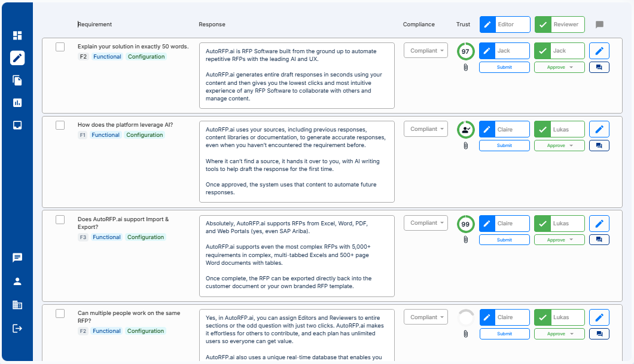Image resolution: width=634 pixels, height=364 pixels.
Task: Open the user profile icon in sidebar
Action: pyautogui.click(x=17, y=282)
